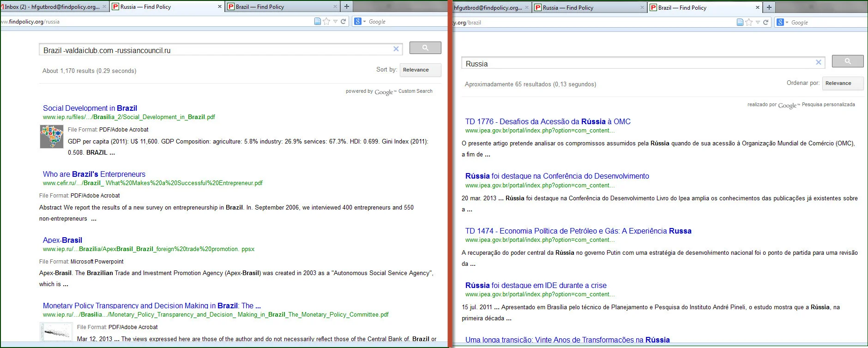Click iep.ru URL under Social Development result
This screenshot has width=868, height=348.
click(x=129, y=117)
